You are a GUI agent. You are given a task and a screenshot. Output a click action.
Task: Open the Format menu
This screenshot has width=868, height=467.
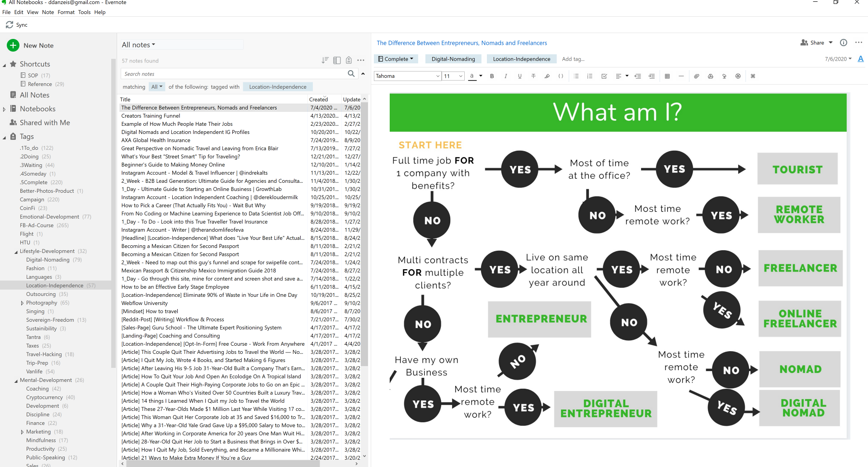pos(66,12)
